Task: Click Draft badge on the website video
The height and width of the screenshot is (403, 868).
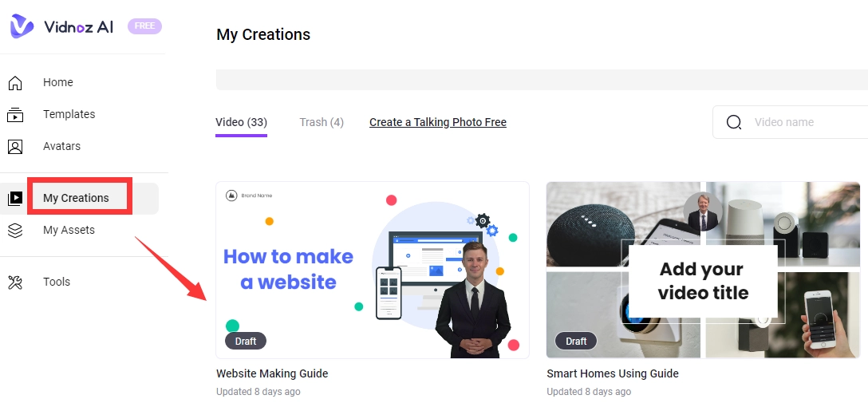Action: coord(245,341)
